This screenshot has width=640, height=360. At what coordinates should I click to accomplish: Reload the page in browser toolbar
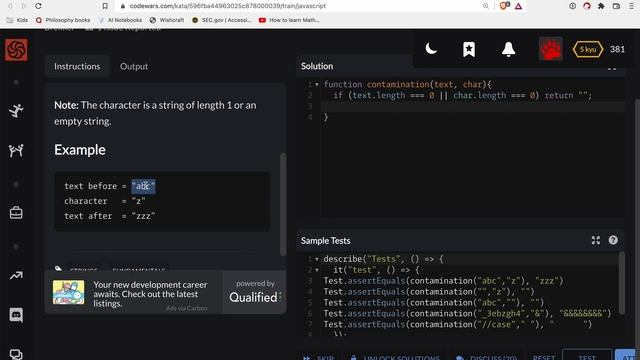(38, 6)
